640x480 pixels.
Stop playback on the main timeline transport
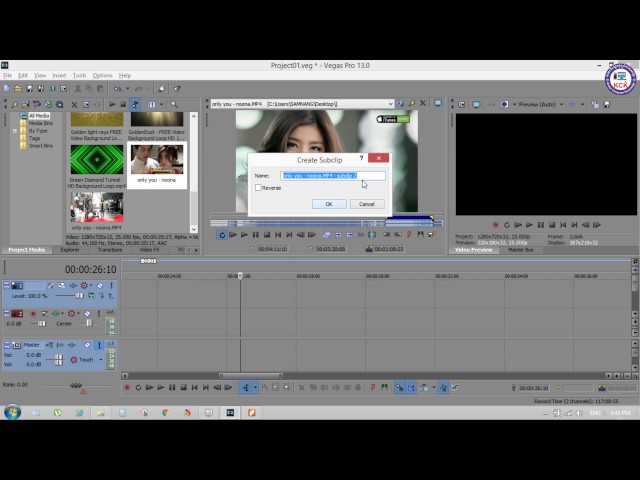tap(184, 387)
